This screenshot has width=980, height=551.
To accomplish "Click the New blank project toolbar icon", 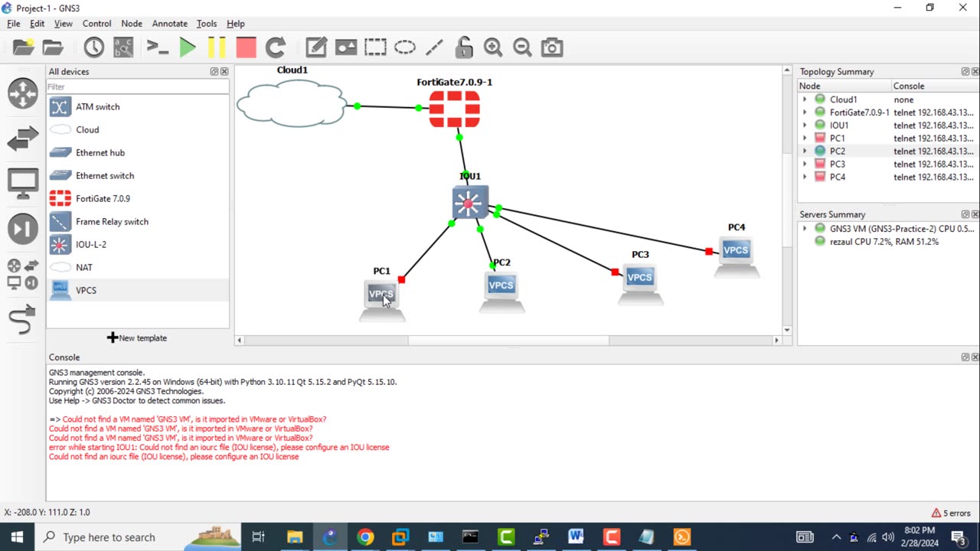I will coord(24,47).
